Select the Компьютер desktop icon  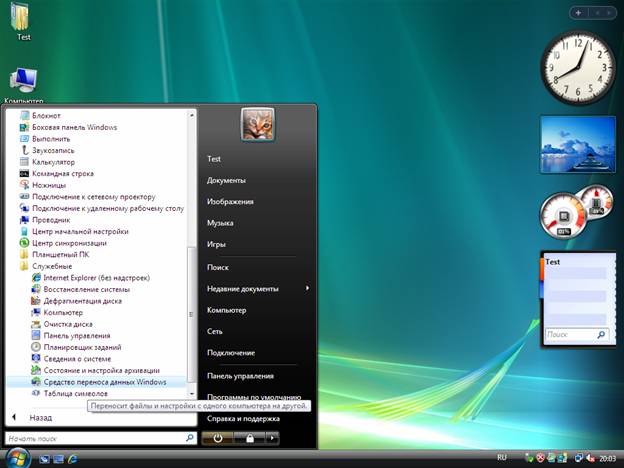24,86
